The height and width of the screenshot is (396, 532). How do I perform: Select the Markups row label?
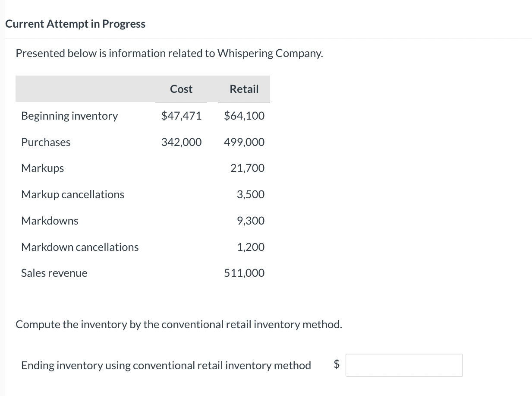pos(42,168)
